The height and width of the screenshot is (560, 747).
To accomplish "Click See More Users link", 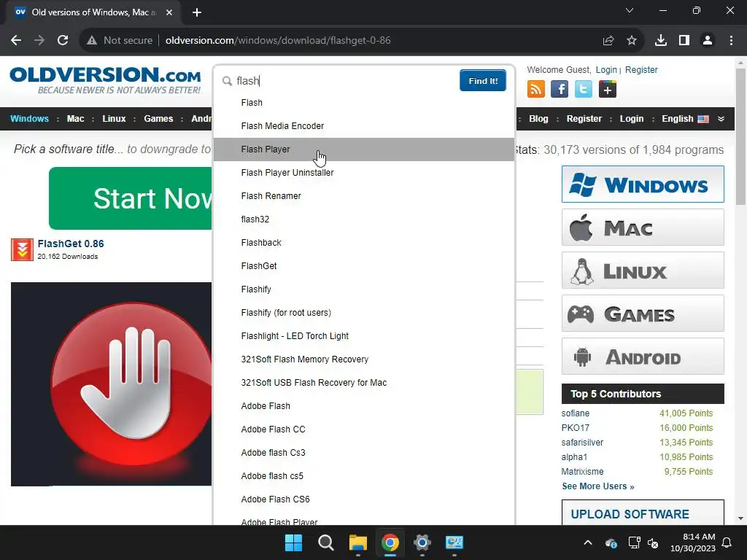I will point(598,486).
